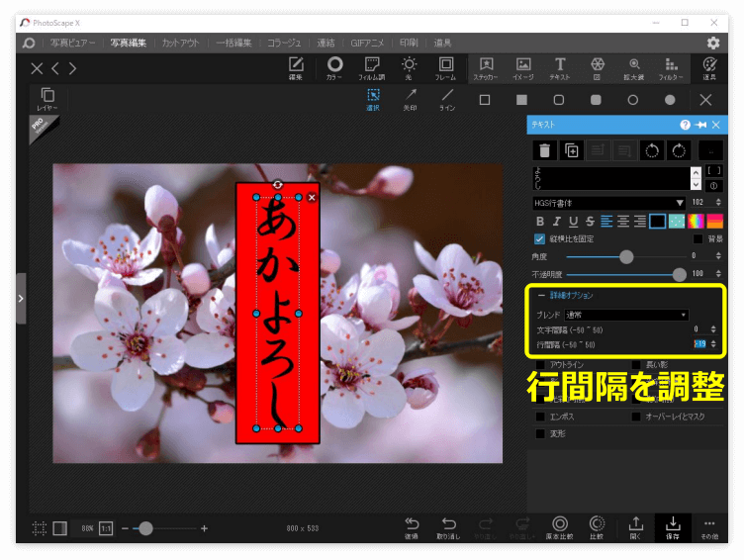Adjust the 角度 angle value stepper
Viewport: 744px width, 560px height.
[x=718, y=256]
